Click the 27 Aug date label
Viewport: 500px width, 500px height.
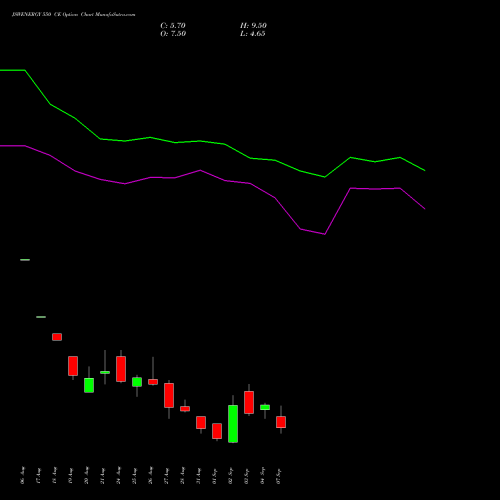(x=167, y=476)
